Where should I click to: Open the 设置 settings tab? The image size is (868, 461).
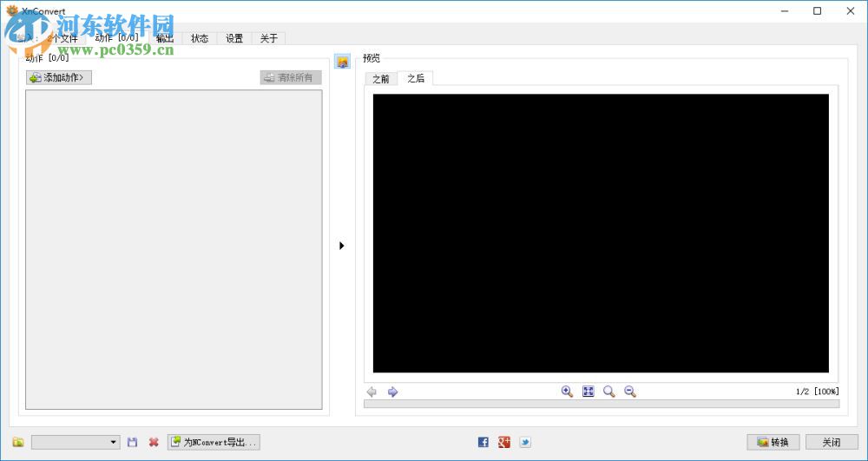click(x=234, y=38)
